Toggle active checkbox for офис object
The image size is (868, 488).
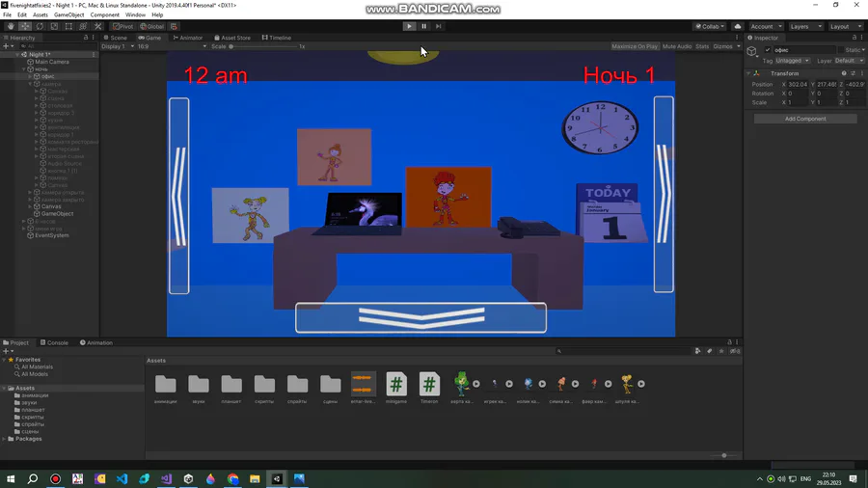(768, 50)
